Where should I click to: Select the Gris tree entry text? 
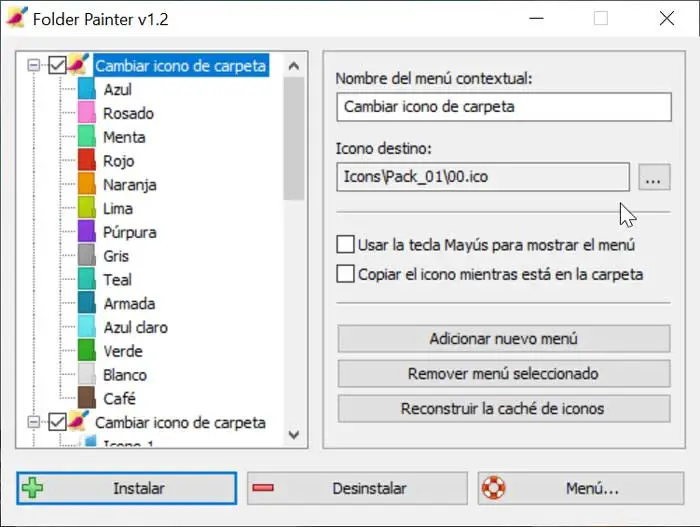coord(116,256)
